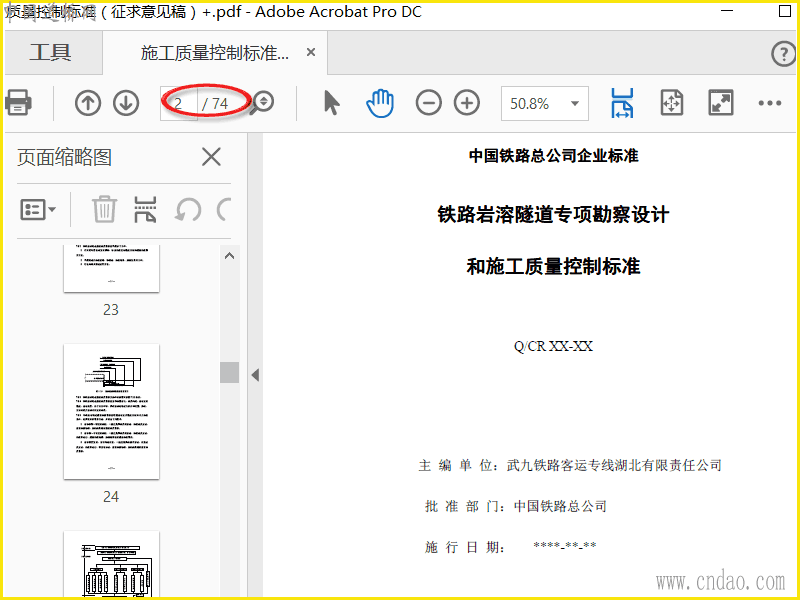The width and height of the screenshot is (800, 600).
Task: Open the thumbnail options dropdown menu
Action: (38, 210)
